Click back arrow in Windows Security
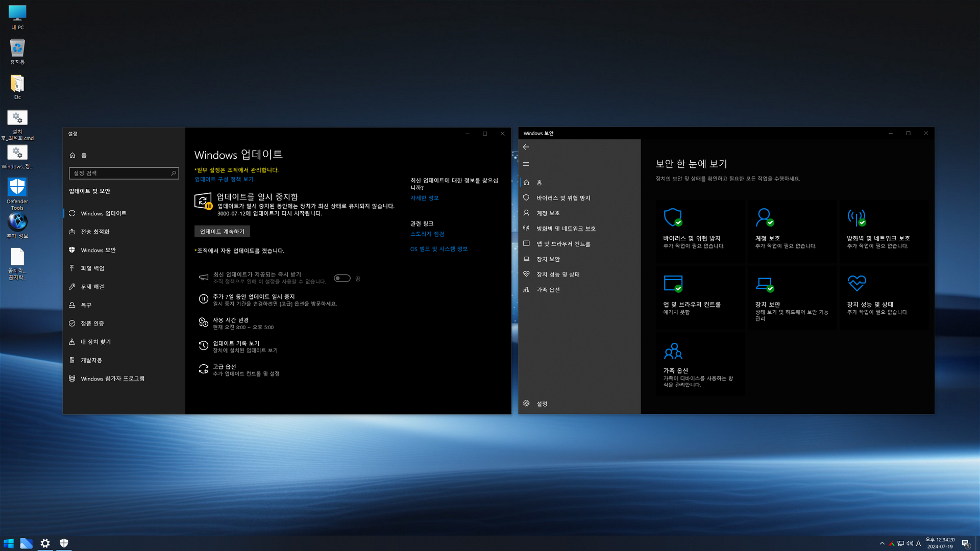The width and height of the screenshot is (980, 551). [526, 147]
